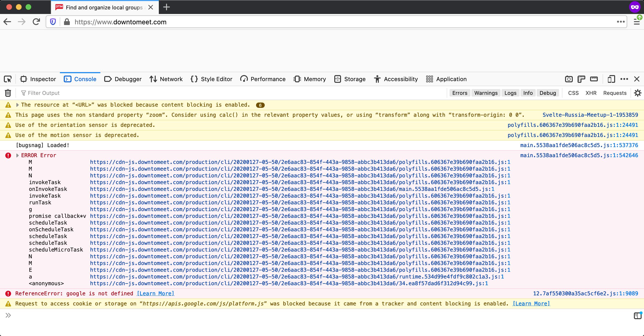Toggle the Debug message filter

(x=547, y=93)
